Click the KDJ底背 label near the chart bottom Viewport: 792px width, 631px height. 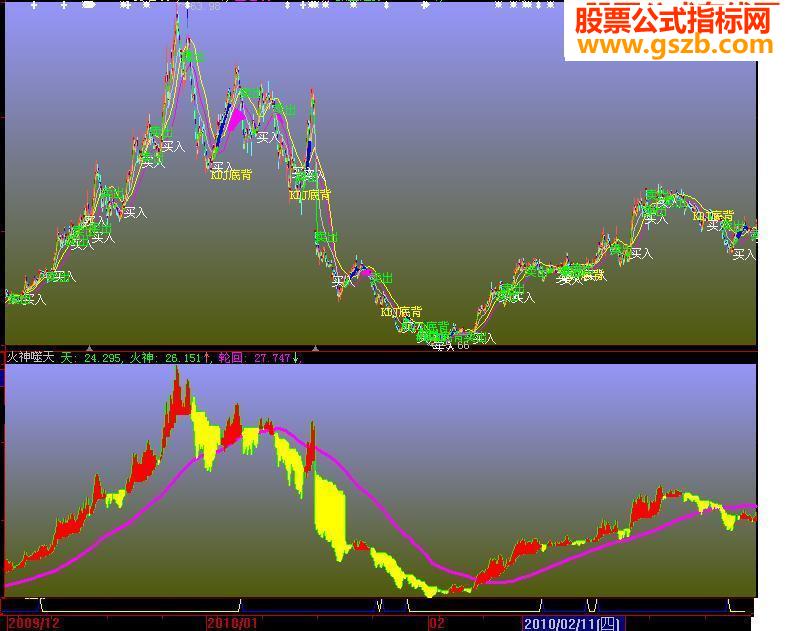pos(402,312)
